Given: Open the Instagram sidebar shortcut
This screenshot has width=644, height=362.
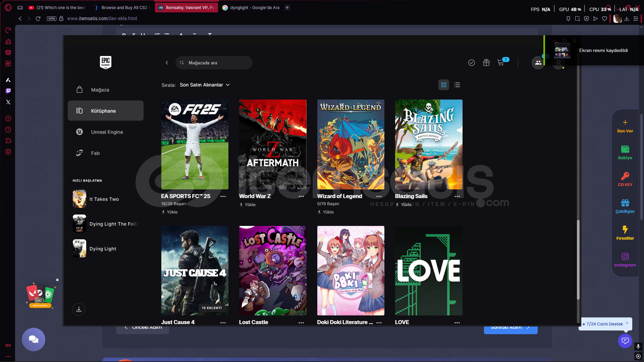Looking at the screenshot, I should point(625,259).
